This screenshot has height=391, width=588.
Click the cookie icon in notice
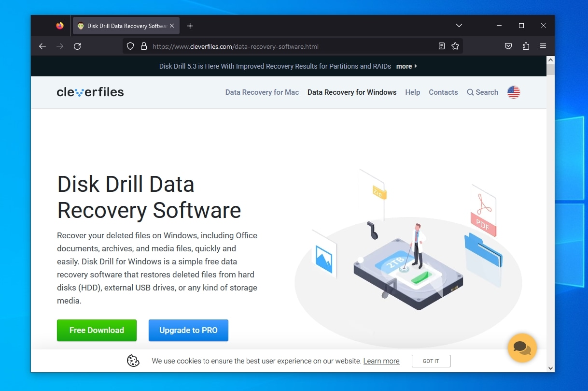click(133, 361)
